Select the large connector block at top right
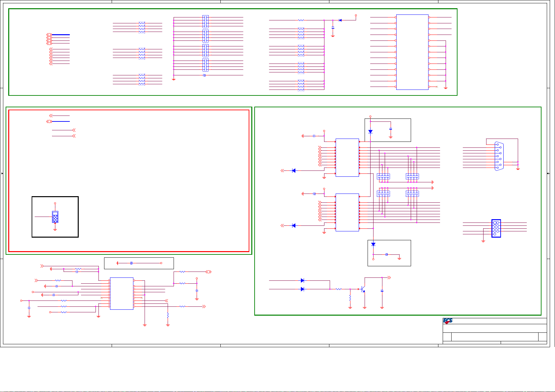Screen dimensions: 555x392 coord(412,52)
